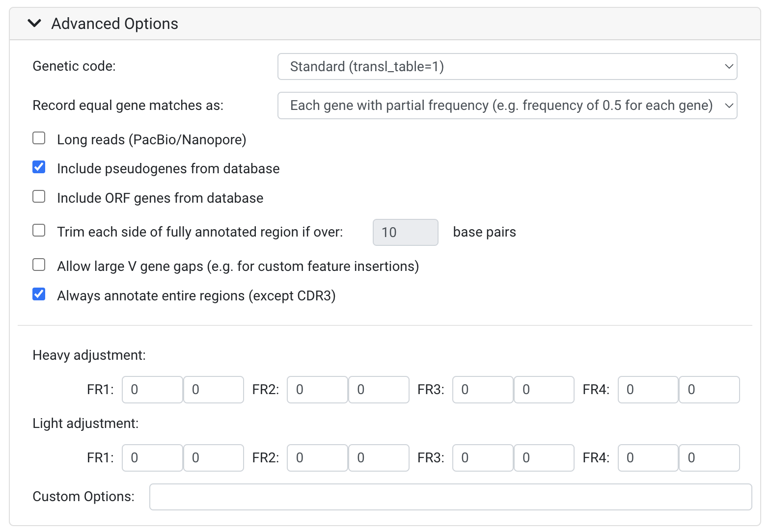Uncheck Include pseudogenes from database
The image size is (771, 532).
click(x=39, y=167)
